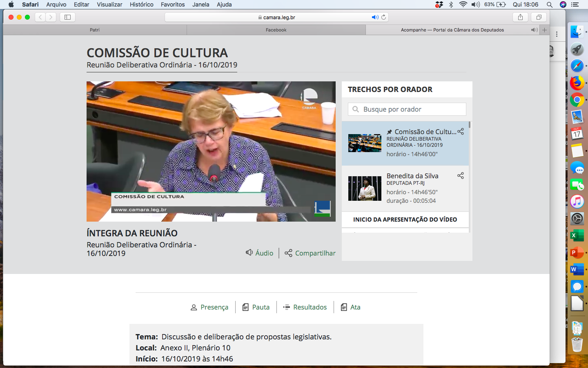Open Safari's share sheet toolbar button
This screenshot has height=368, width=588.
(x=520, y=17)
